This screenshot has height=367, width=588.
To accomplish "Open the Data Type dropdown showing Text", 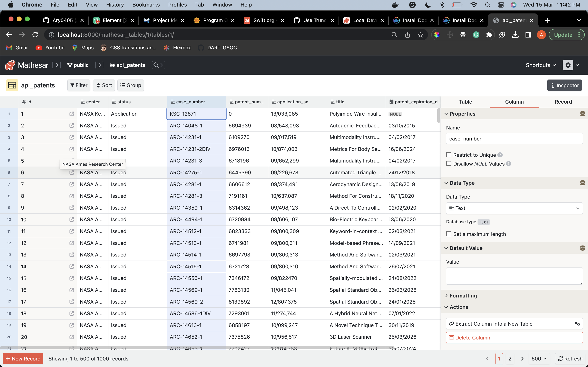I will tap(514, 208).
